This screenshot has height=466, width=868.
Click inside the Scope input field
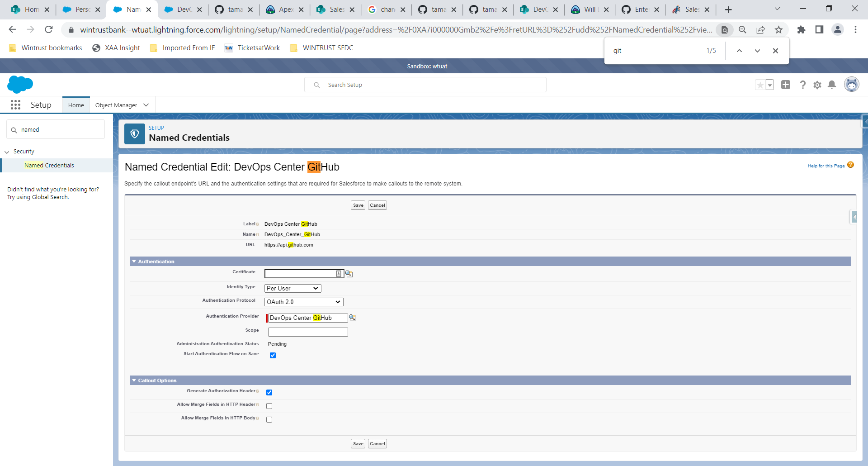pyautogui.click(x=307, y=332)
